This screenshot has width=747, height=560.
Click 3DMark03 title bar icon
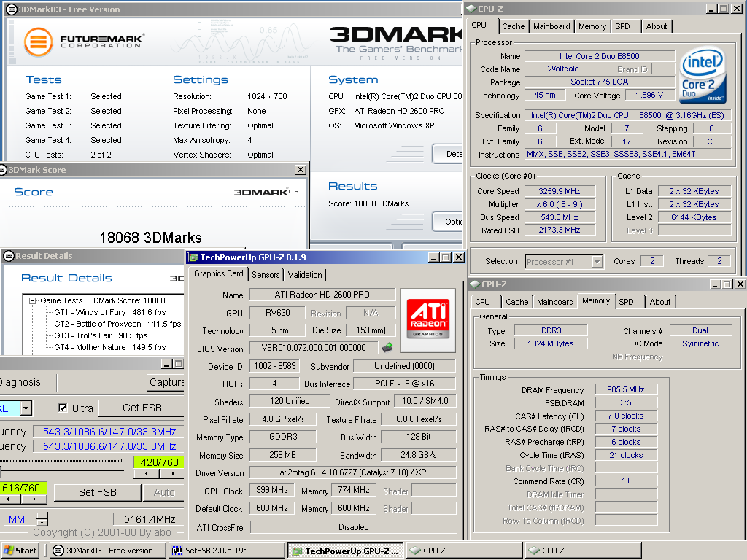[11, 9]
